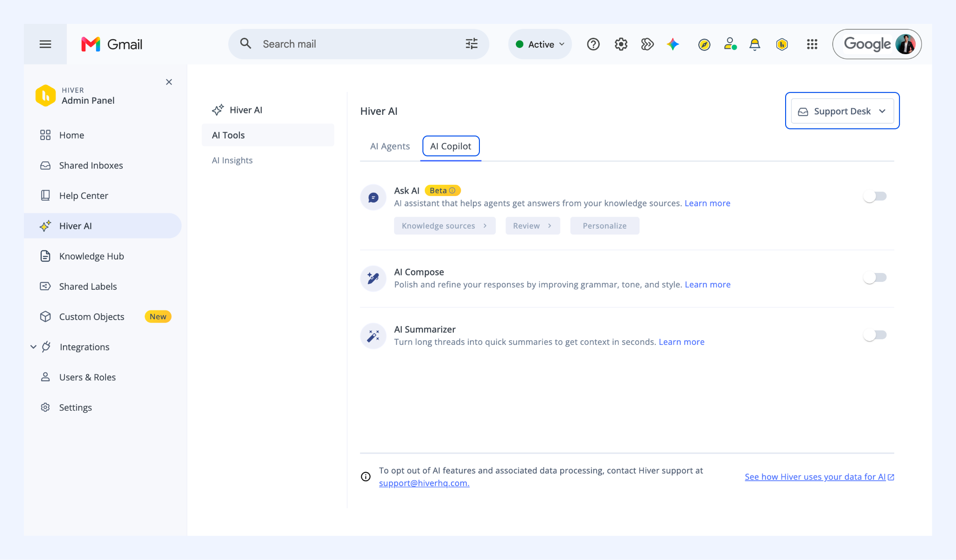Click Learn more for Ask AI

pyautogui.click(x=707, y=203)
